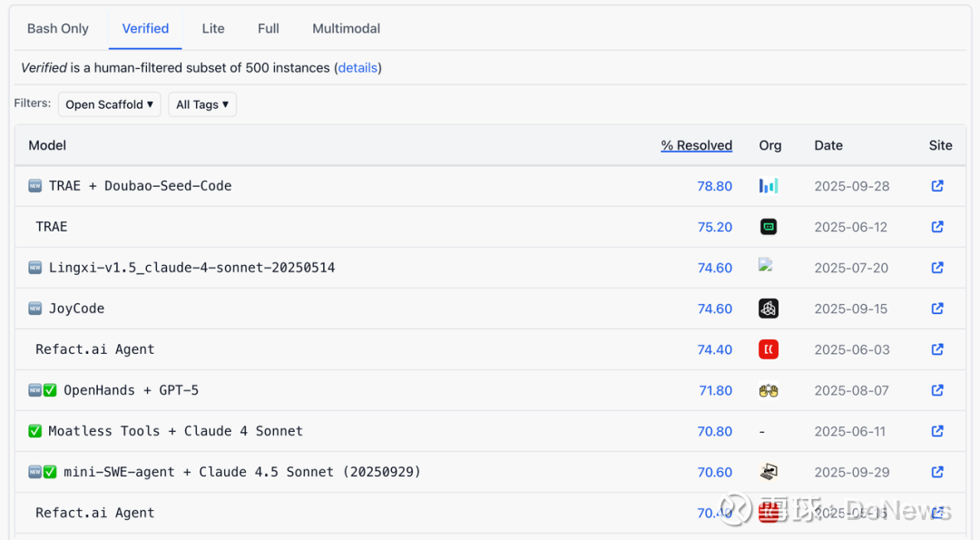The height and width of the screenshot is (540, 980).
Task: Click green checkmark badge beside Moatless Tools
Action: [x=35, y=430]
